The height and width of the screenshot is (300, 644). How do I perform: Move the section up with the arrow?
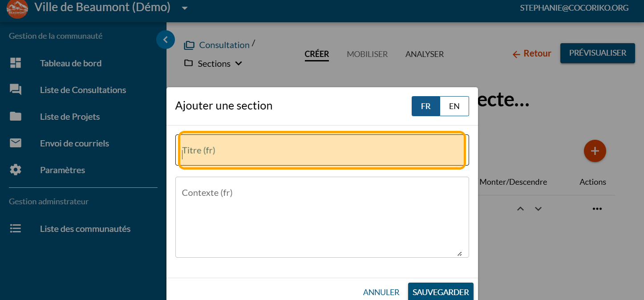(520, 209)
